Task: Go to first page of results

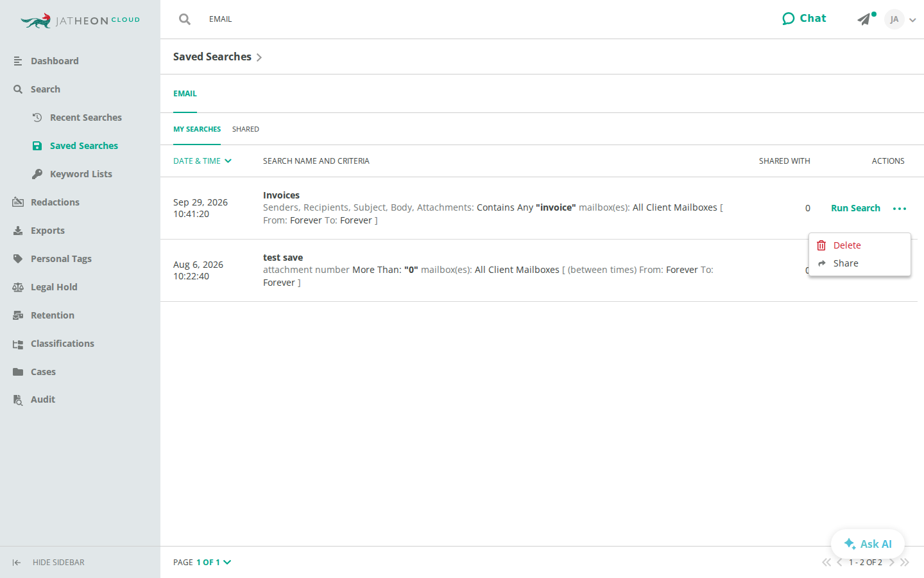Action: coord(826,563)
